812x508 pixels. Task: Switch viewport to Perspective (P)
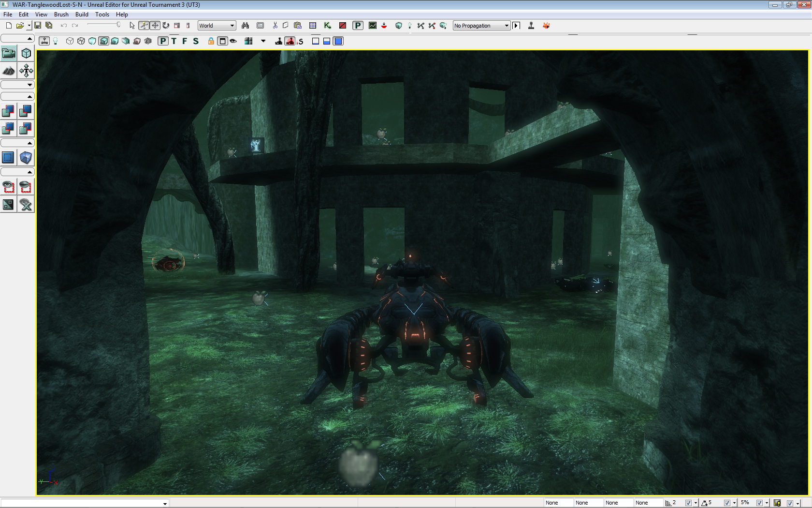(x=163, y=41)
